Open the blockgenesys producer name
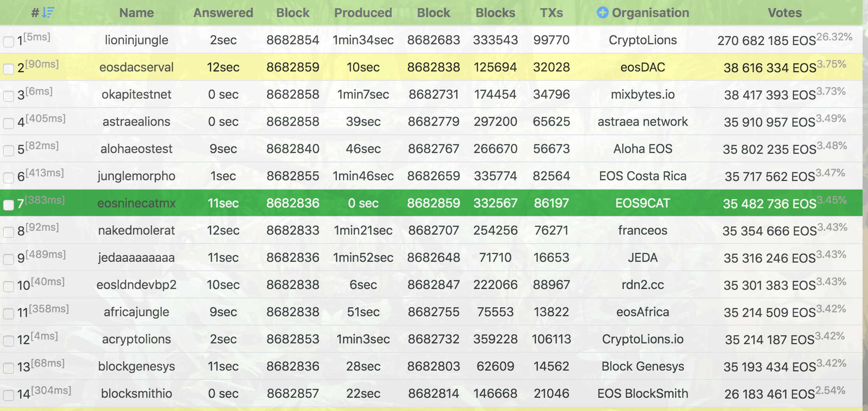 point(136,366)
